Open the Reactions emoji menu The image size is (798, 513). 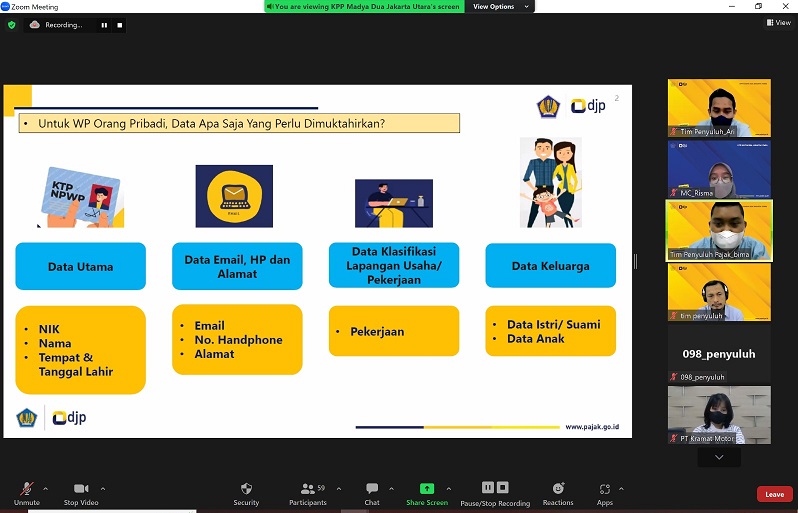[558, 490]
